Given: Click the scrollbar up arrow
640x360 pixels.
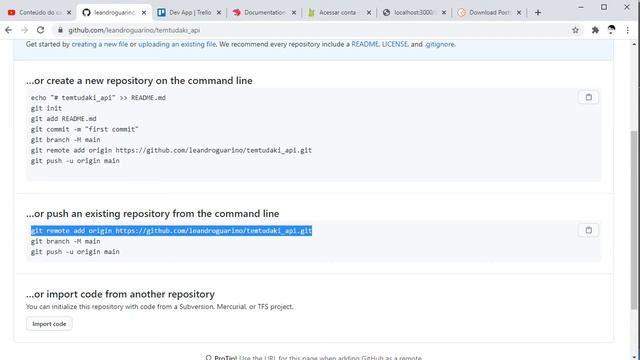Looking at the screenshot, I should [633, 44].
